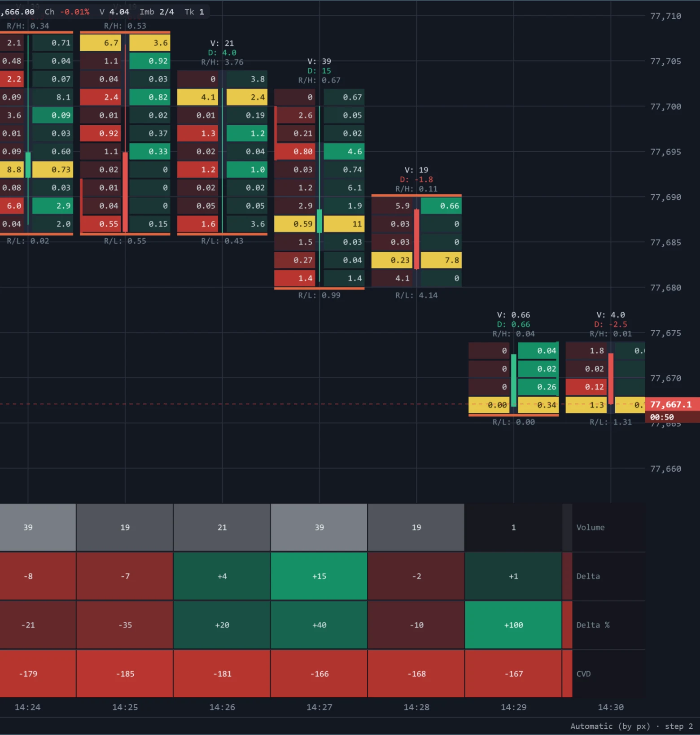700x735 pixels.
Task: Click the red 0.80 footprint cell
Action: (295, 152)
